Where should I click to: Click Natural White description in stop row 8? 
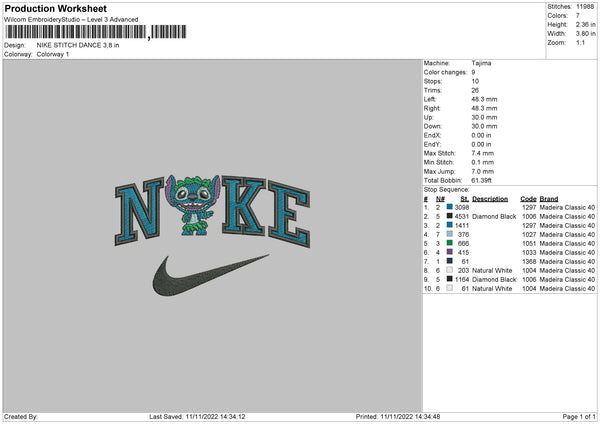[x=492, y=271]
